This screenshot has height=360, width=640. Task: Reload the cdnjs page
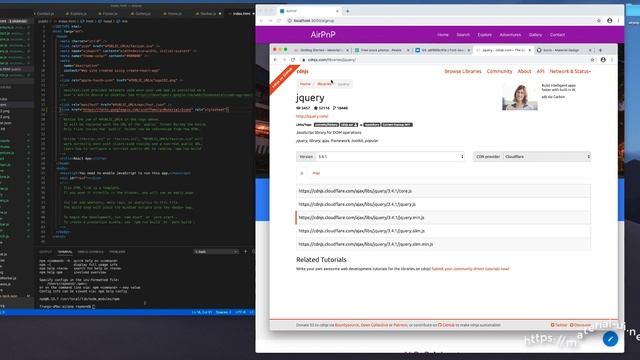tap(293, 60)
